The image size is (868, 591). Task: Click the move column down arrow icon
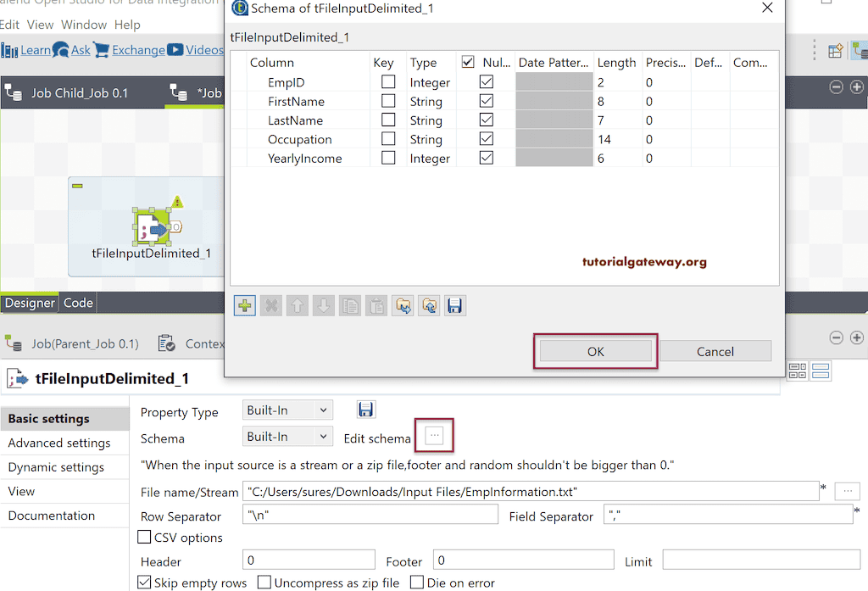[323, 305]
